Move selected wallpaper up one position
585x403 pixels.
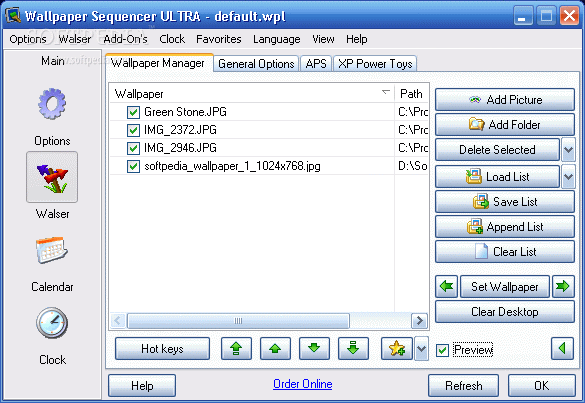(275, 349)
